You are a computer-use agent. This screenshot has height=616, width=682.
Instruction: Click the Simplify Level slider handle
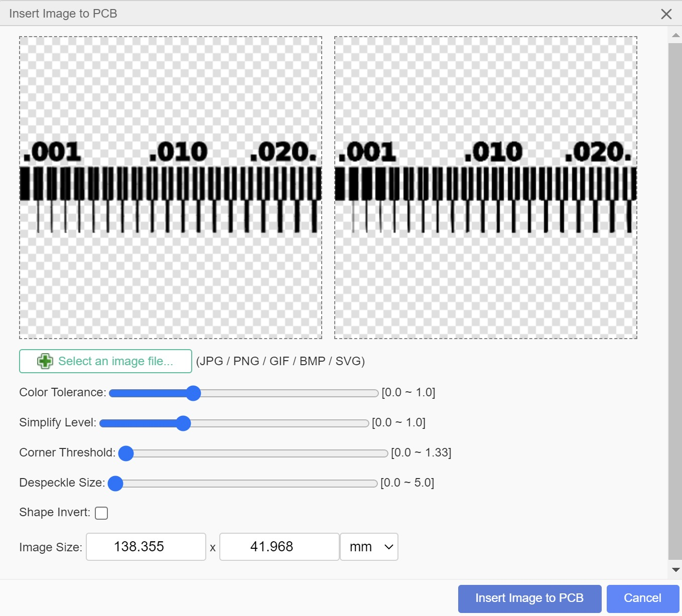pos(184,423)
